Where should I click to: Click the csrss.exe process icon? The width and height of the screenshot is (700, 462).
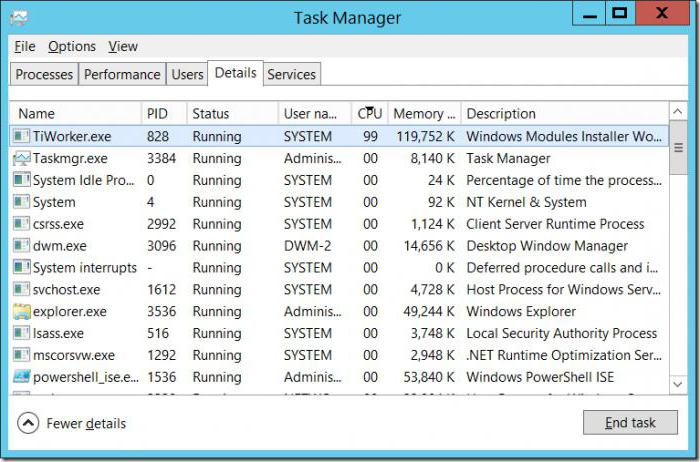[x=21, y=224]
